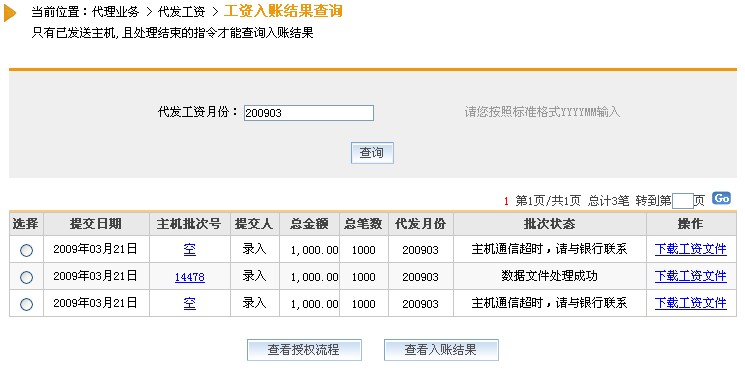Click the 提交日期 column header
The height and width of the screenshot is (385, 745).
96,224
